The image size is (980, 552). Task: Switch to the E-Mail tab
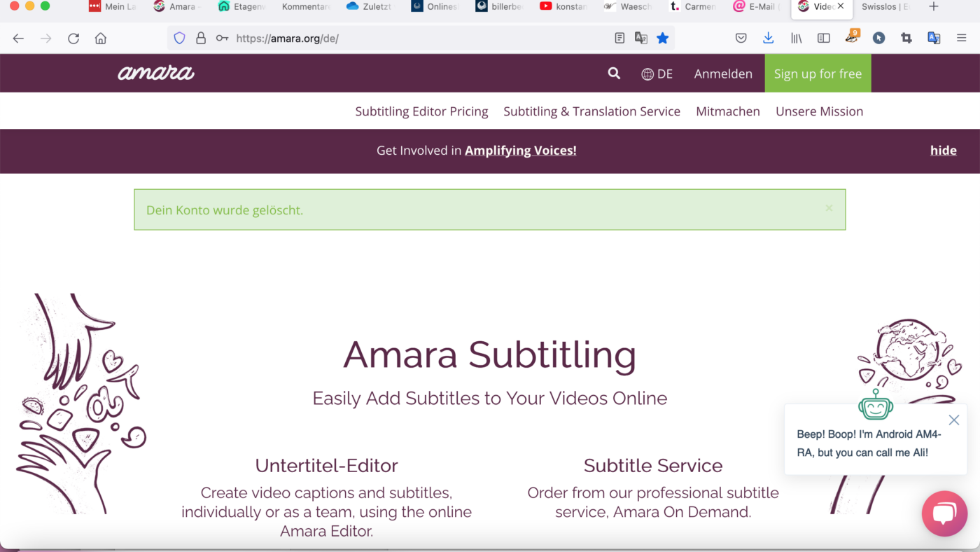pos(756,6)
